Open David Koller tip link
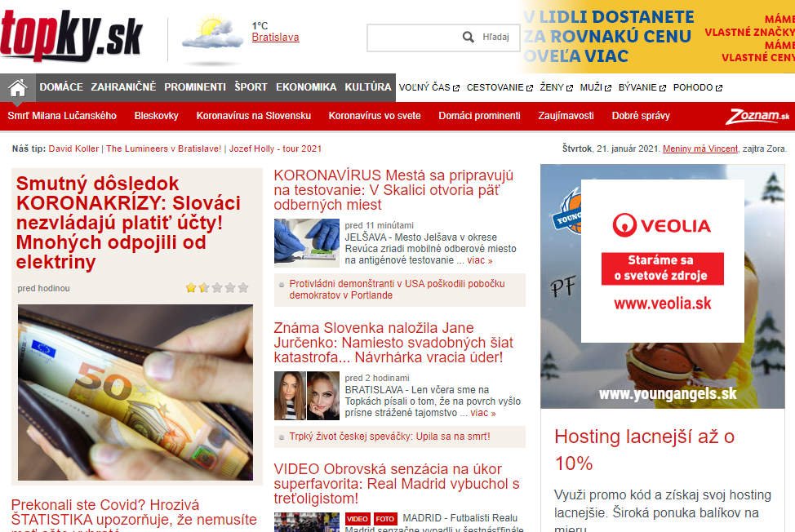 pos(73,149)
